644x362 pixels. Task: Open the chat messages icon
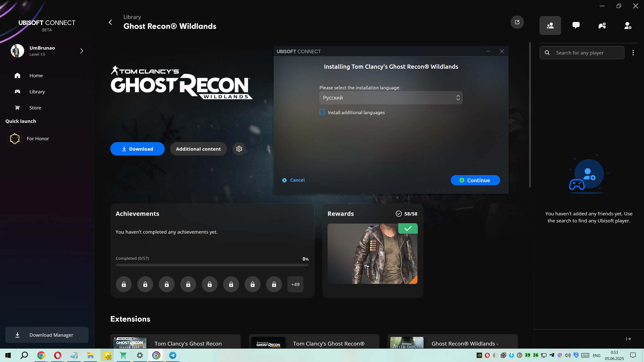[576, 25]
